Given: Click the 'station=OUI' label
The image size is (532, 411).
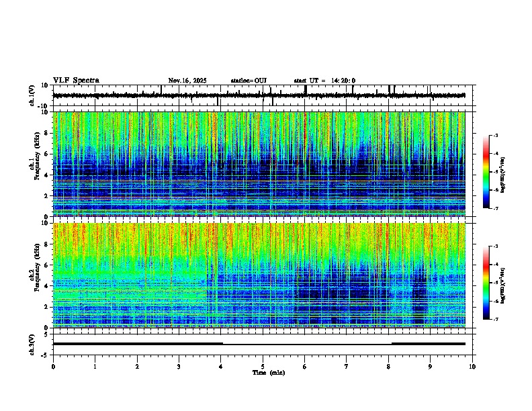Looking at the screenshot, I should click(249, 81).
